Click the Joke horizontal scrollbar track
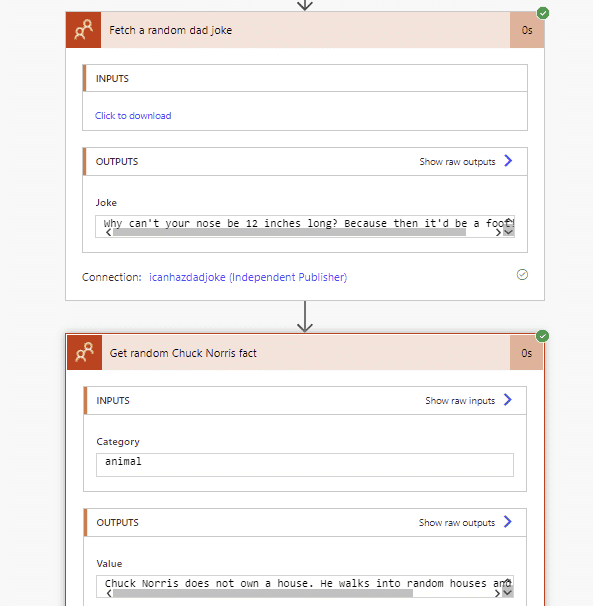This screenshot has height=606, width=593. click(x=289, y=232)
